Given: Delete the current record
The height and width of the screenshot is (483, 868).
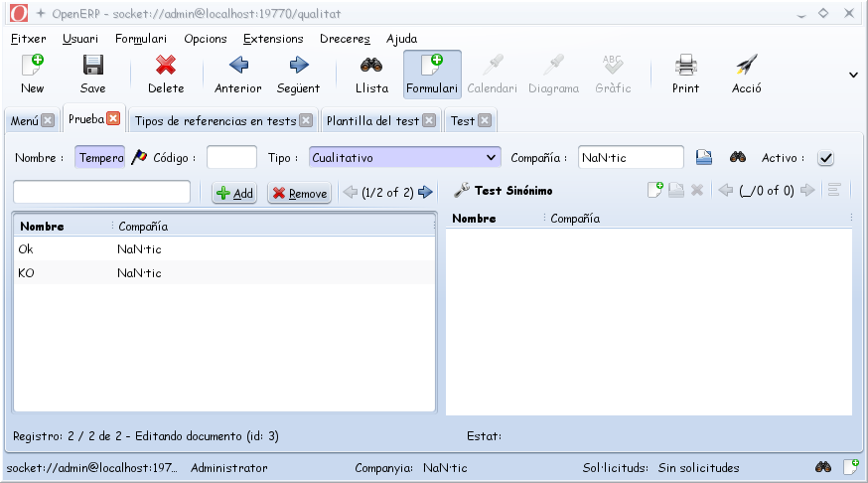Looking at the screenshot, I should point(166,75).
